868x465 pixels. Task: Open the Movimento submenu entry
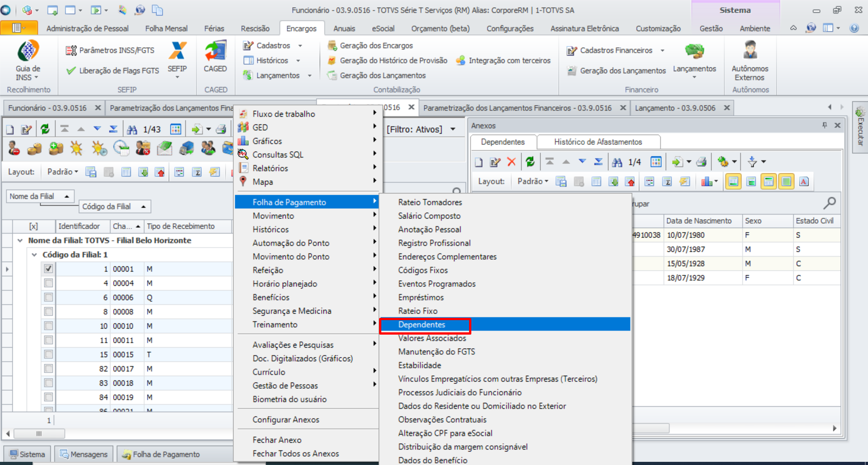pyautogui.click(x=307, y=216)
